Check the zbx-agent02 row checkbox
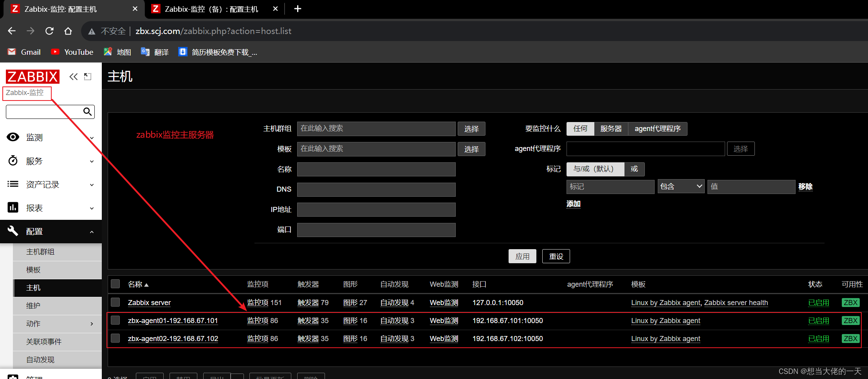This screenshot has width=868, height=379. 115,338
